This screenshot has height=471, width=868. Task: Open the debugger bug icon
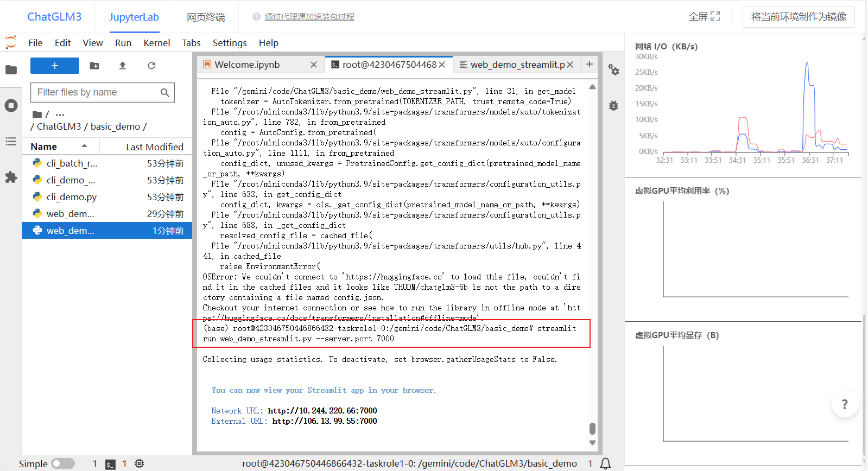click(613, 105)
